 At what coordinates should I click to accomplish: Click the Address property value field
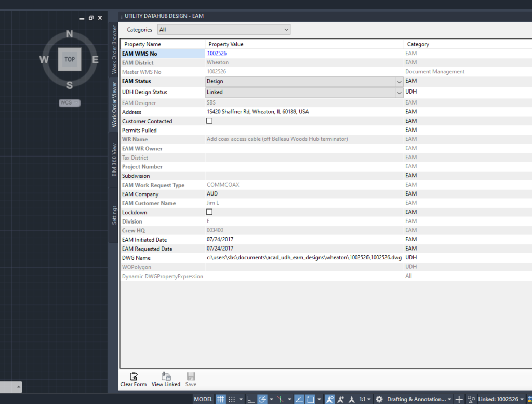(x=304, y=112)
